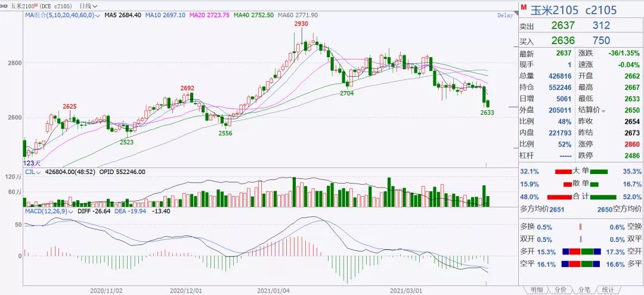Switch to the 分价 tab
644x295 pixels.
point(561,290)
